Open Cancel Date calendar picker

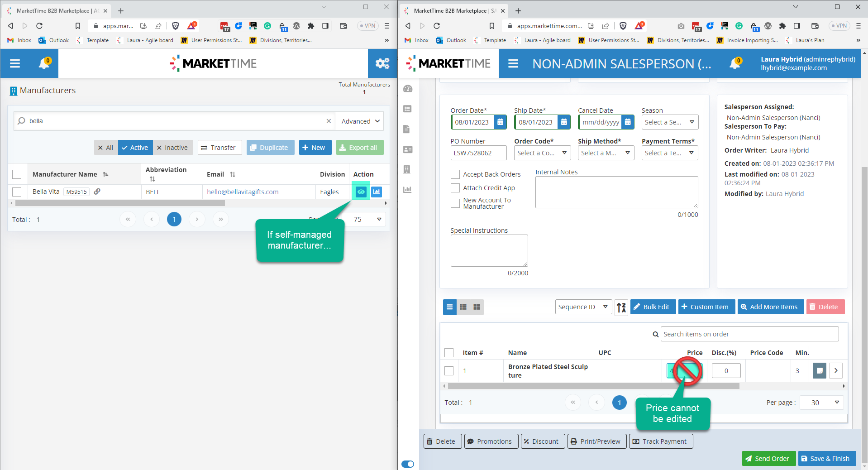point(628,122)
